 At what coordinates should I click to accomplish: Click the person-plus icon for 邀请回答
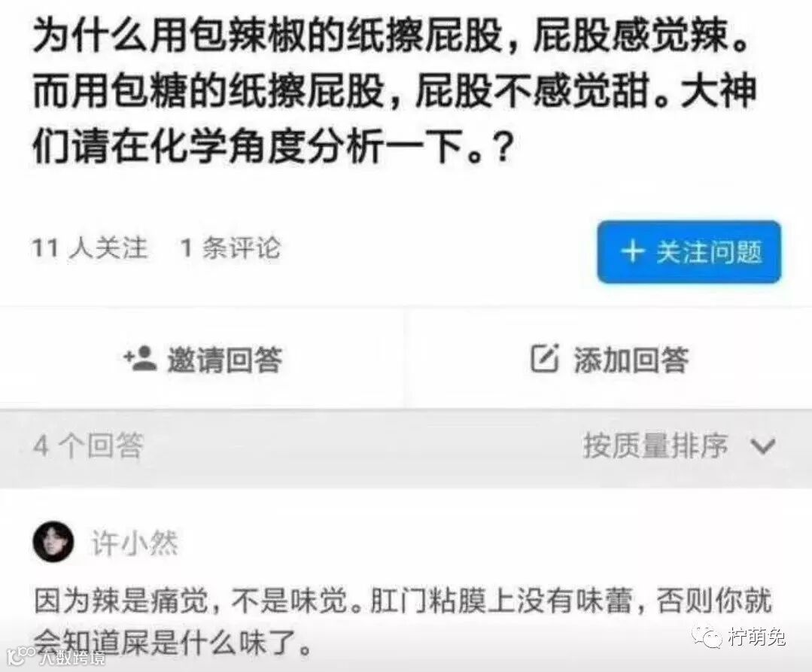click(140, 358)
